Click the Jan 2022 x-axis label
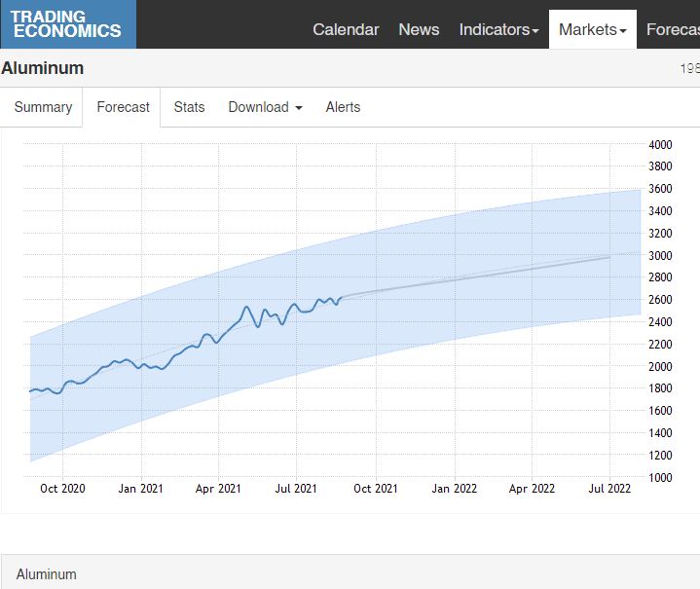 pos(454,489)
